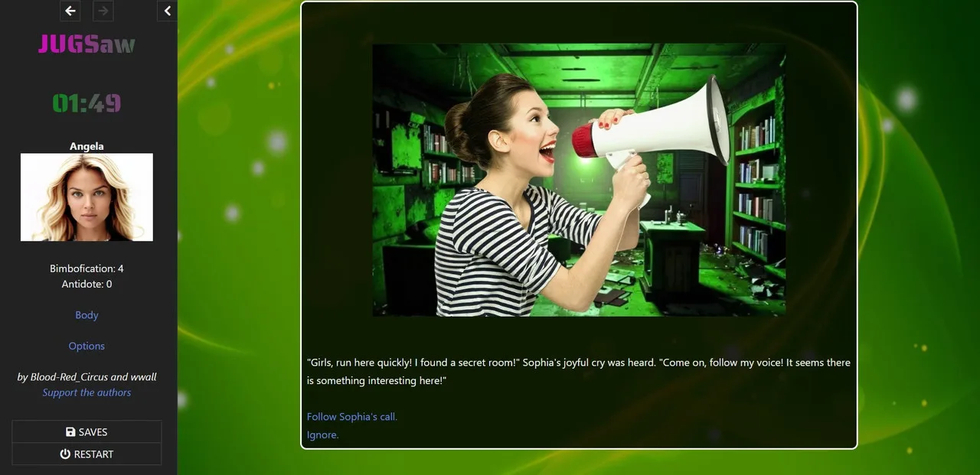Image resolution: width=980 pixels, height=475 pixels.
Task: Go forward with the right arrow
Action: 103,11
